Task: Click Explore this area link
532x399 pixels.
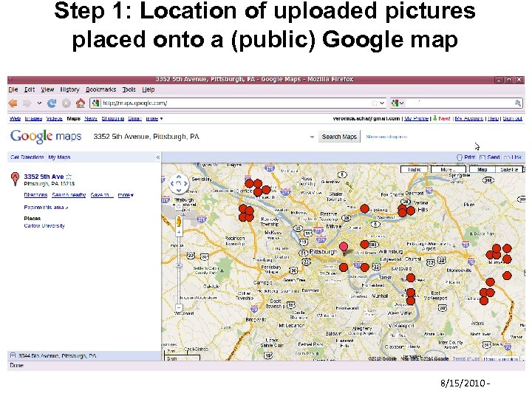Action: point(46,208)
